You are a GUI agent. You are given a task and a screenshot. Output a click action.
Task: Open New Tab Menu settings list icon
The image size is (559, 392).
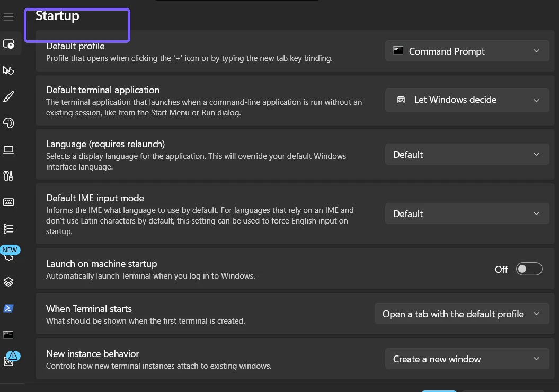8,228
